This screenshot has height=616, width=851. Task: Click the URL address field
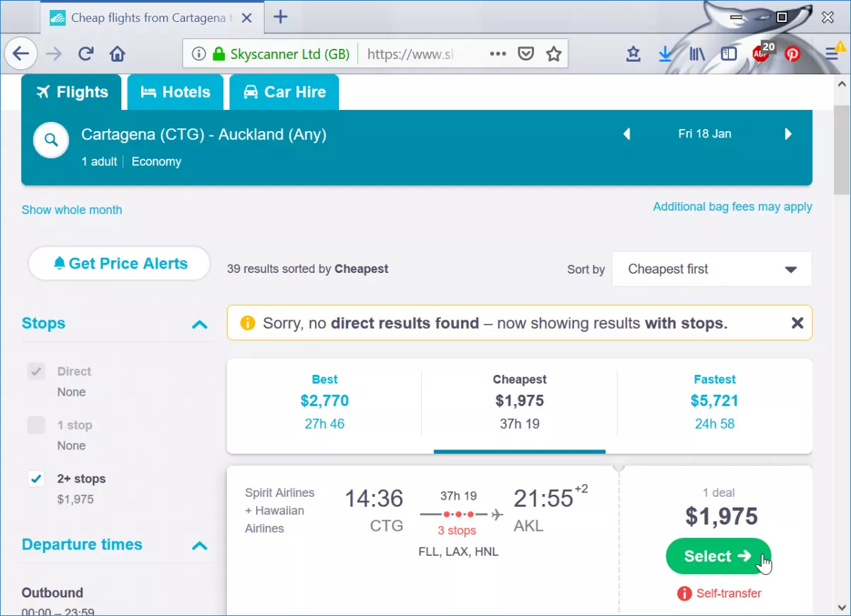[x=410, y=54]
